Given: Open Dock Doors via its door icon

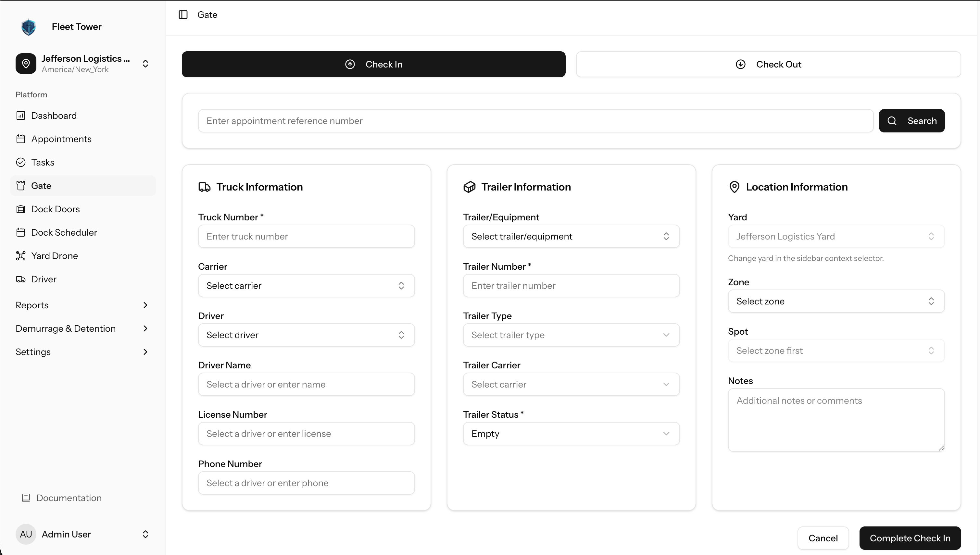Looking at the screenshot, I should pos(21,209).
